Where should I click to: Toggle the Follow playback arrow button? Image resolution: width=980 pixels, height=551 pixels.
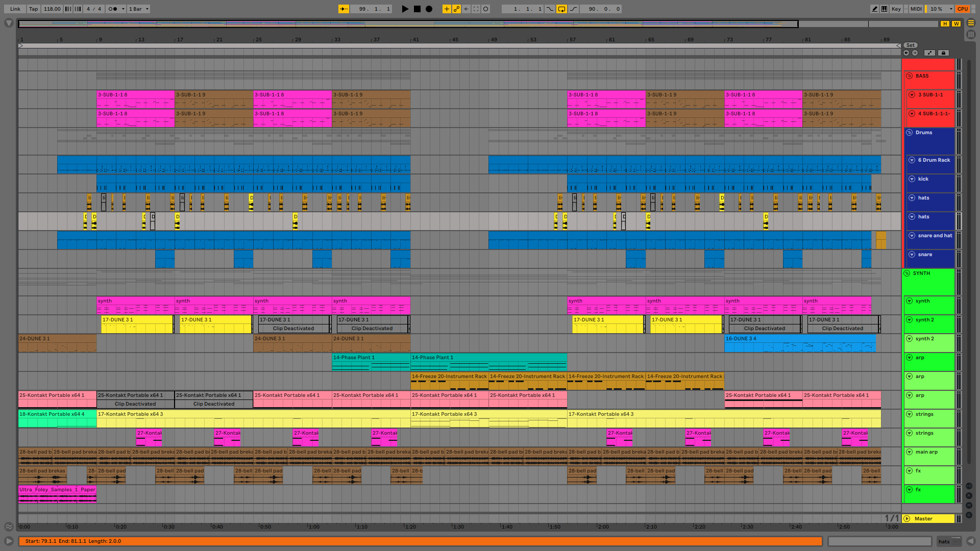coord(344,9)
